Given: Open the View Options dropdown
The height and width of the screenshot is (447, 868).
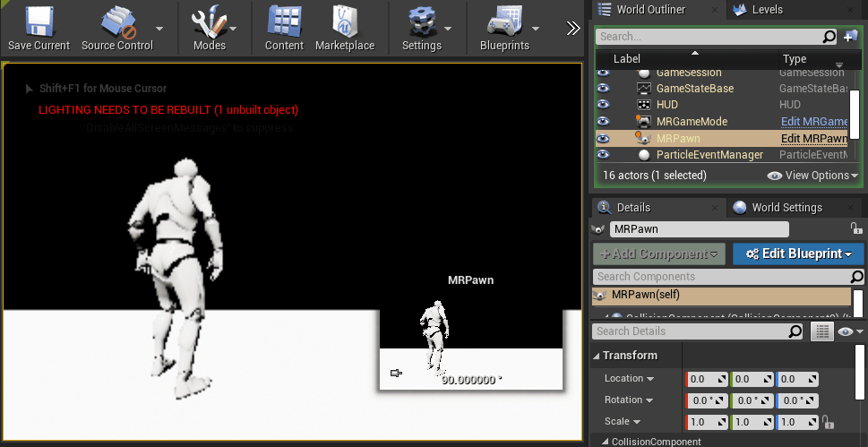Looking at the screenshot, I should (812, 176).
